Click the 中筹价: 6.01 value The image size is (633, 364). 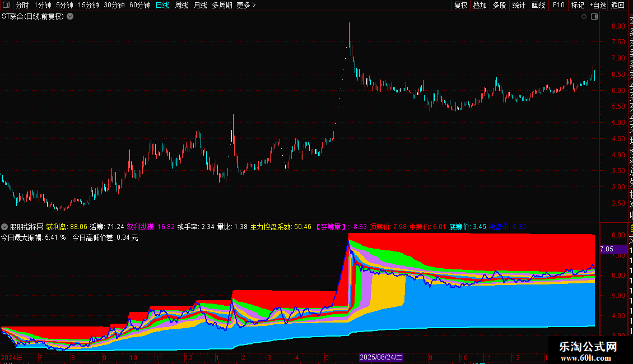(427, 227)
